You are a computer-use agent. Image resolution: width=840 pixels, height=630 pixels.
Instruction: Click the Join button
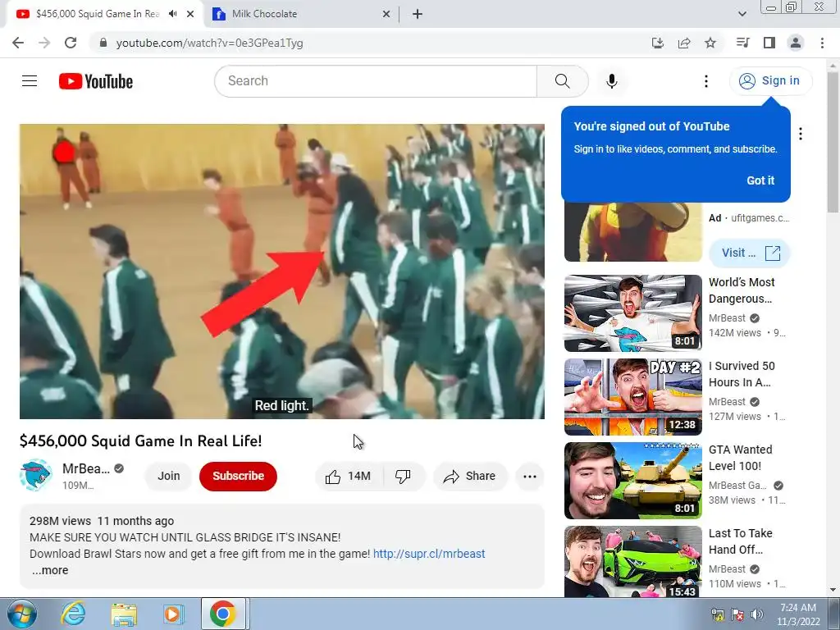click(168, 477)
